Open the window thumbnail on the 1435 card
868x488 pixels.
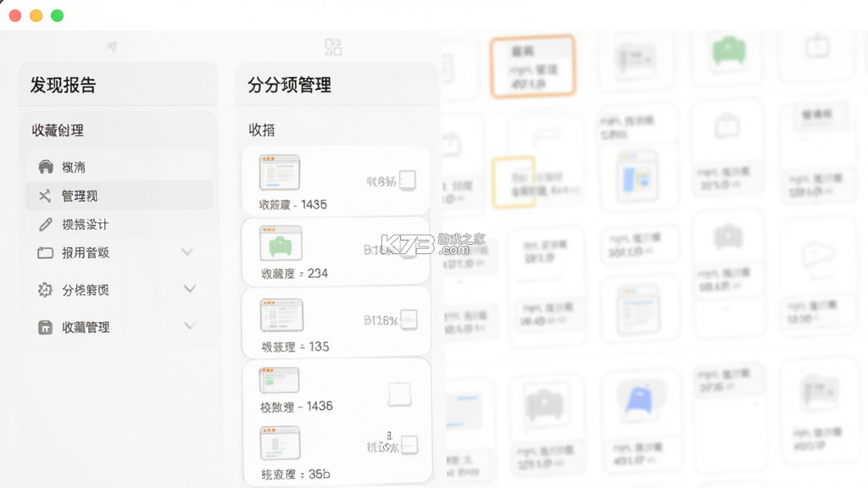click(x=280, y=172)
